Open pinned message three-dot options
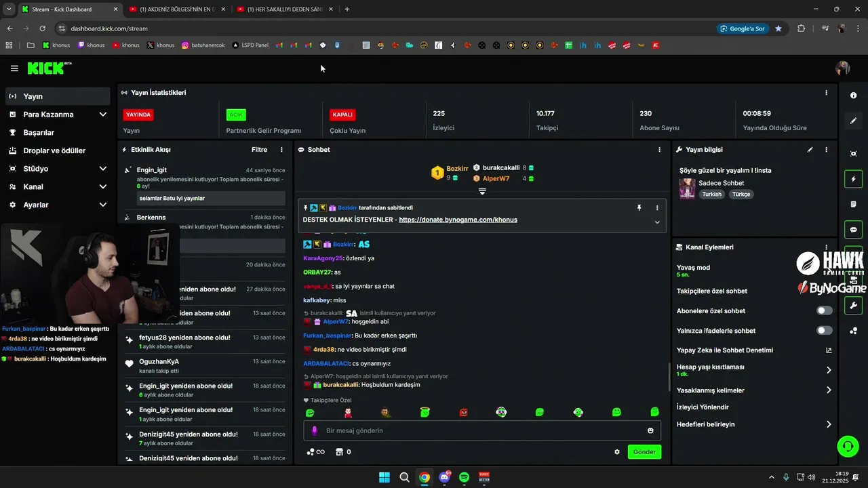Image resolution: width=868 pixels, height=488 pixels. tap(657, 208)
